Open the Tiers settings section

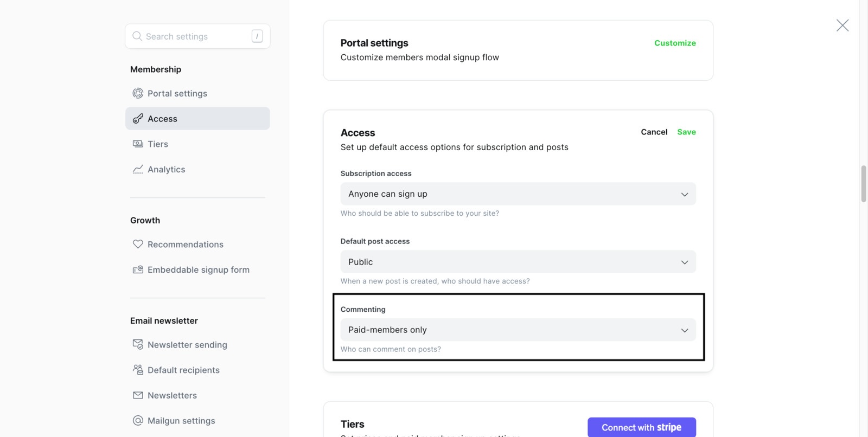[157, 144]
